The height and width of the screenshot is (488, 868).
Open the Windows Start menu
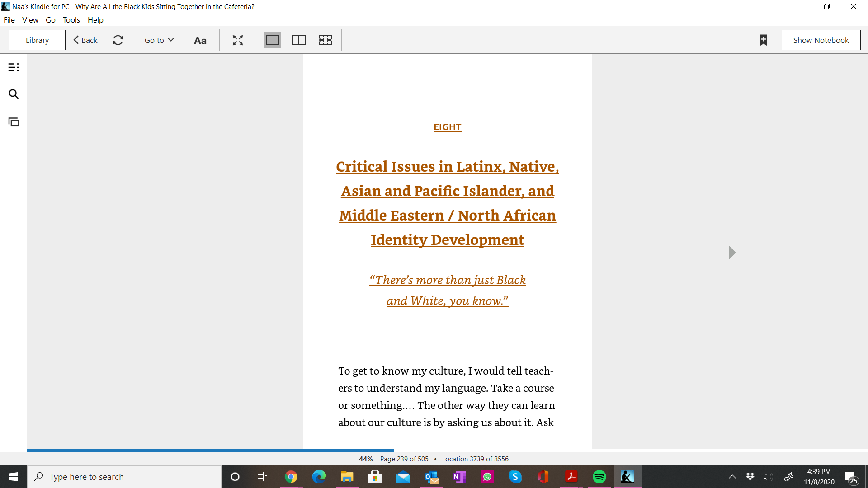point(14,477)
